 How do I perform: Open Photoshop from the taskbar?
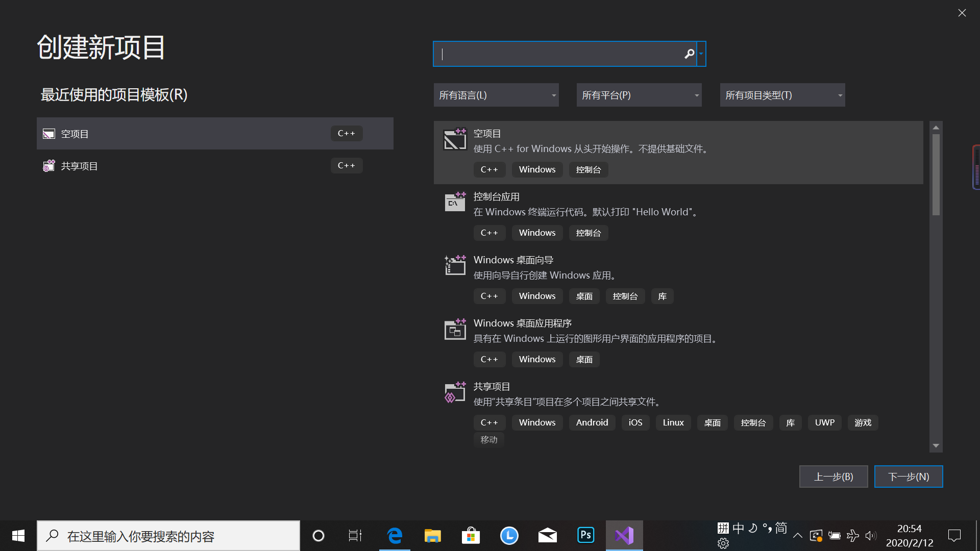[x=585, y=535]
